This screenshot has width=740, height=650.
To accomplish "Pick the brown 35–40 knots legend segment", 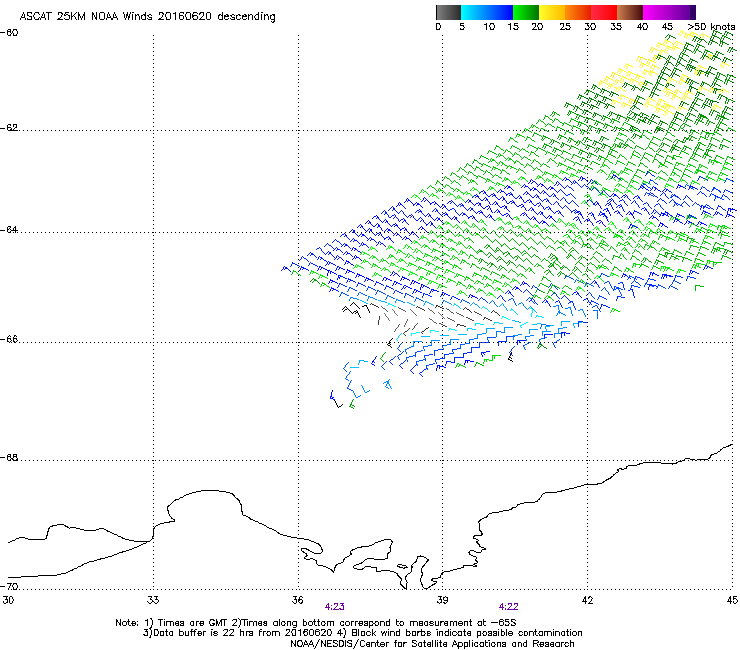I will point(630,12).
